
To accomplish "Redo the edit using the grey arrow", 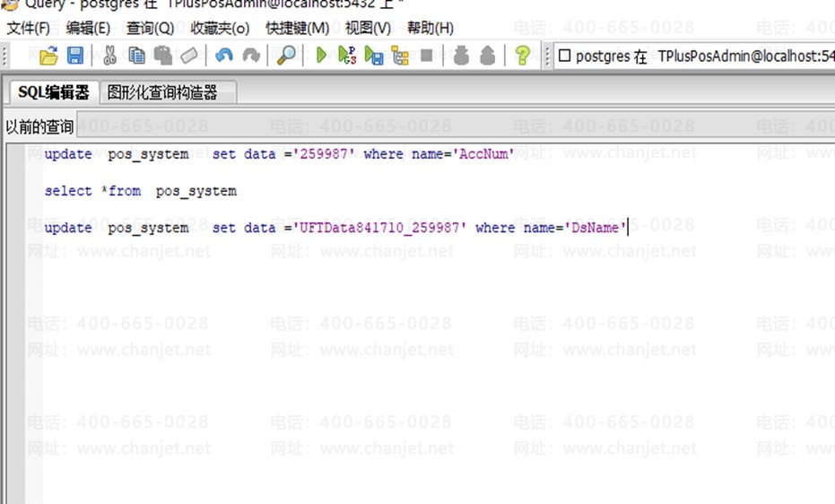I will click(251, 56).
